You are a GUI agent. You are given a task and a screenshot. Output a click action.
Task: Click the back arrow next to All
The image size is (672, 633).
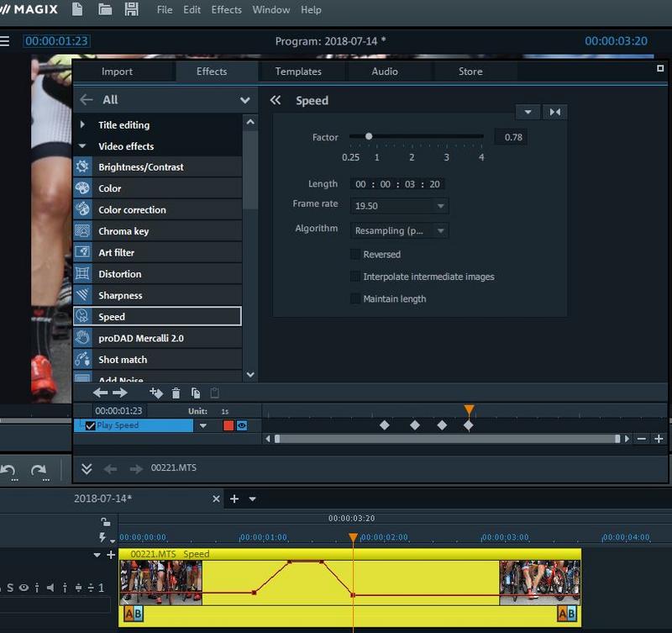pos(87,100)
